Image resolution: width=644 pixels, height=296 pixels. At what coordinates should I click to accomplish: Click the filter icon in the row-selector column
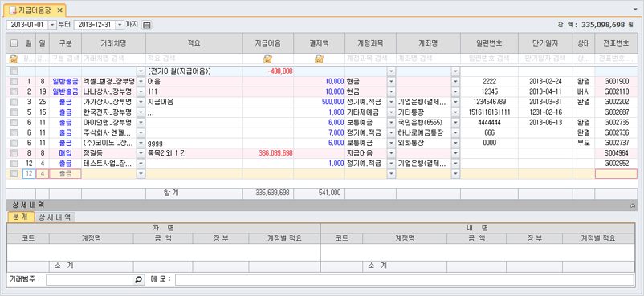click(x=14, y=59)
